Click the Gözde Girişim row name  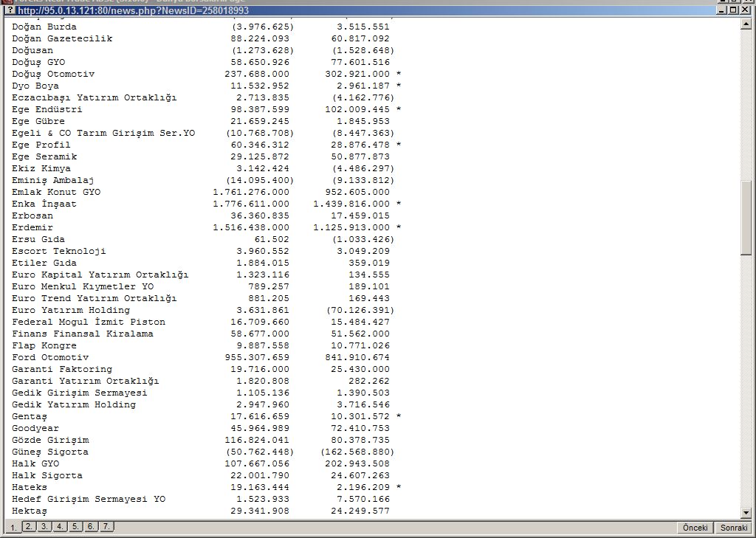[51, 440]
